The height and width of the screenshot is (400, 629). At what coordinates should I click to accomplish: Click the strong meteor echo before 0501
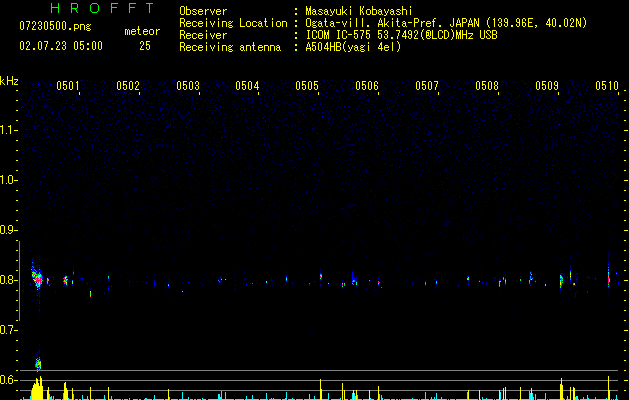[x=37, y=277]
